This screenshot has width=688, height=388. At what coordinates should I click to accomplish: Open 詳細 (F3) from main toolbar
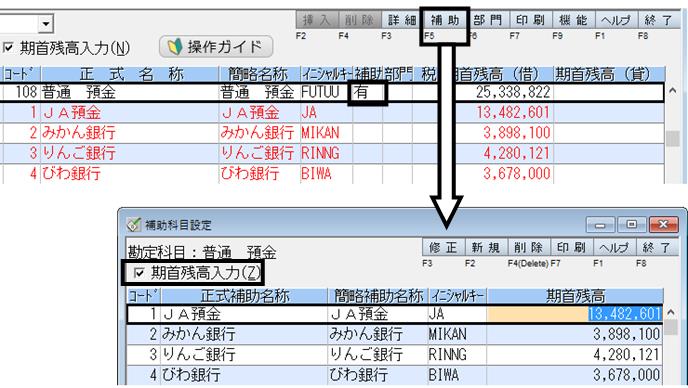tap(402, 20)
